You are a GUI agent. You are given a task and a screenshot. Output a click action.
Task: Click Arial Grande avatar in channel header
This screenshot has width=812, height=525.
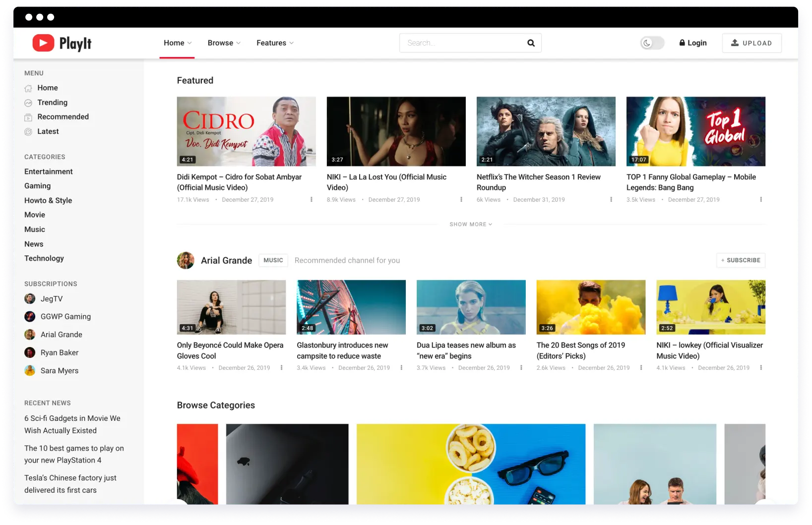click(x=186, y=261)
